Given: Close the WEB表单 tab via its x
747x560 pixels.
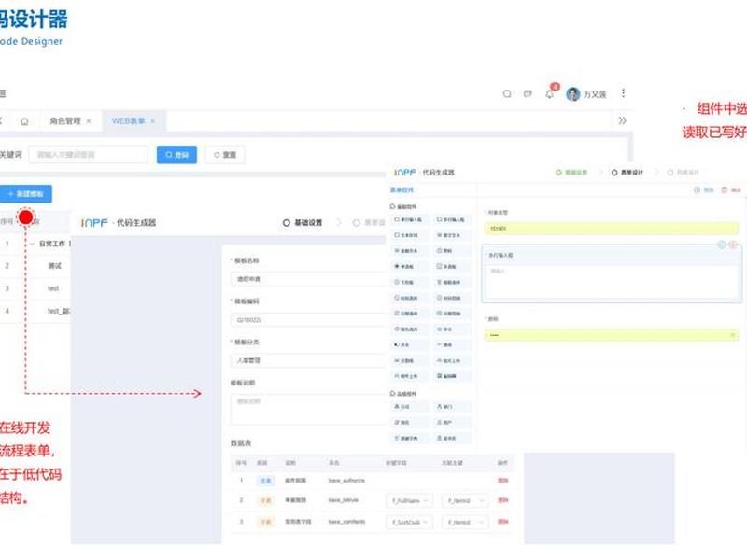Looking at the screenshot, I should tap(153, 121).
